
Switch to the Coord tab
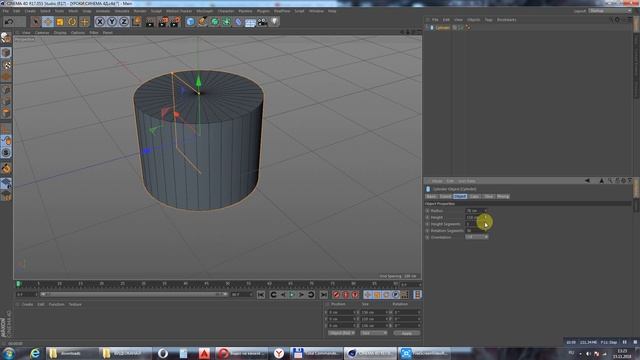(x=445, y=196)
